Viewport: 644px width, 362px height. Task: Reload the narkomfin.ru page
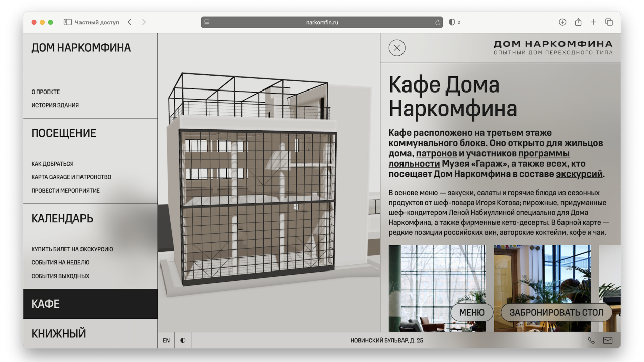coord(438,22)
